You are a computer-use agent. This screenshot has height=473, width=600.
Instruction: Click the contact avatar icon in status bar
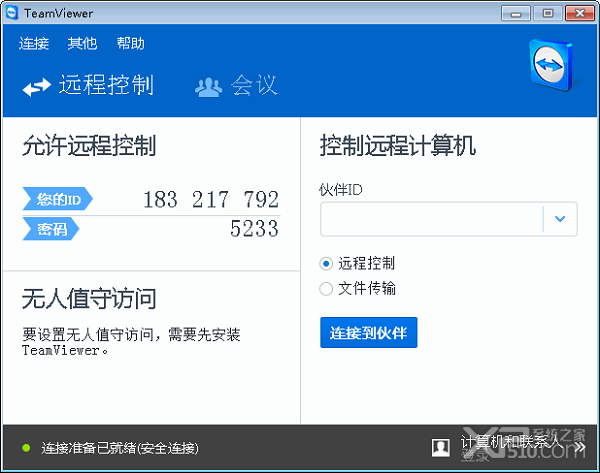tap(440, 447)
